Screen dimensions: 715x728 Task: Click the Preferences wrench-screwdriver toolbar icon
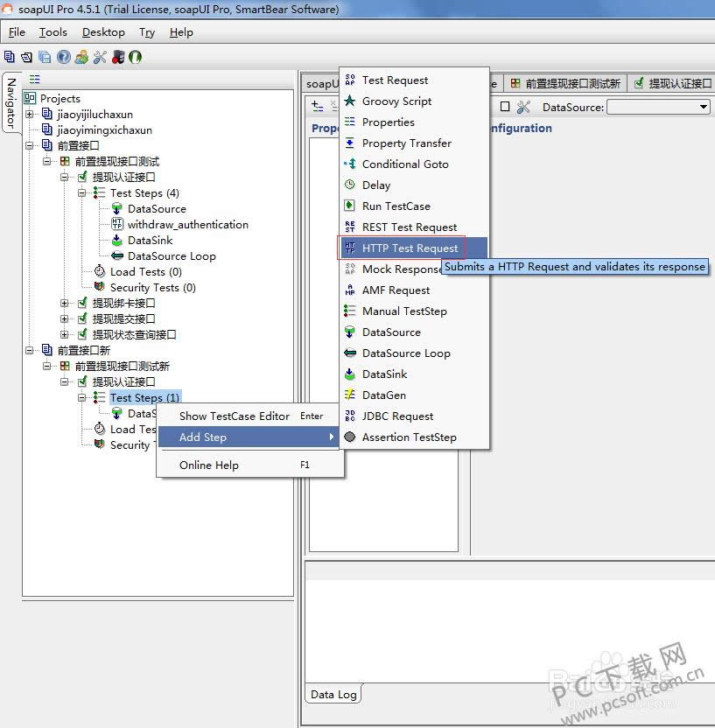pyautogui.click(x=99, y=57)
